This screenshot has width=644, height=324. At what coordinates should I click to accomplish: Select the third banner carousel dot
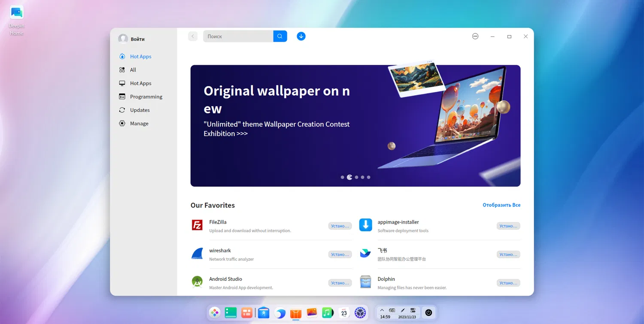(356, 177)
